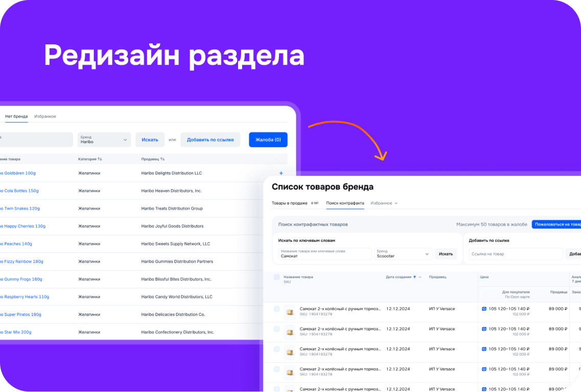
Task: Select the Поиск контрафакта tab
Action: [345, 203]
